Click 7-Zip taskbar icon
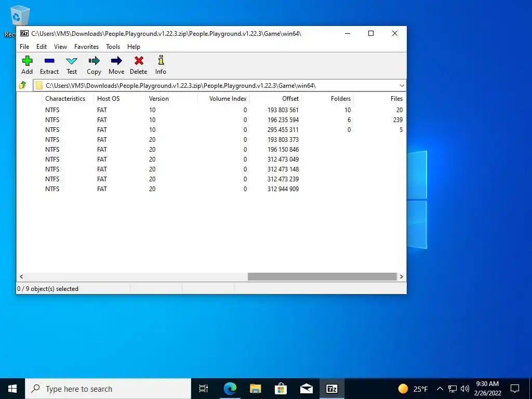The height and width of the screenshot is (399, 532). [332, 389]
